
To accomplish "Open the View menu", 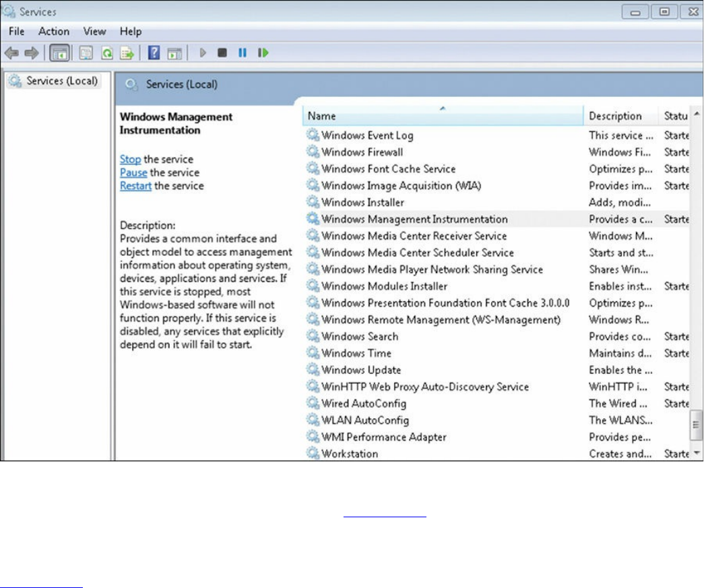I will [x=95, y=32].
